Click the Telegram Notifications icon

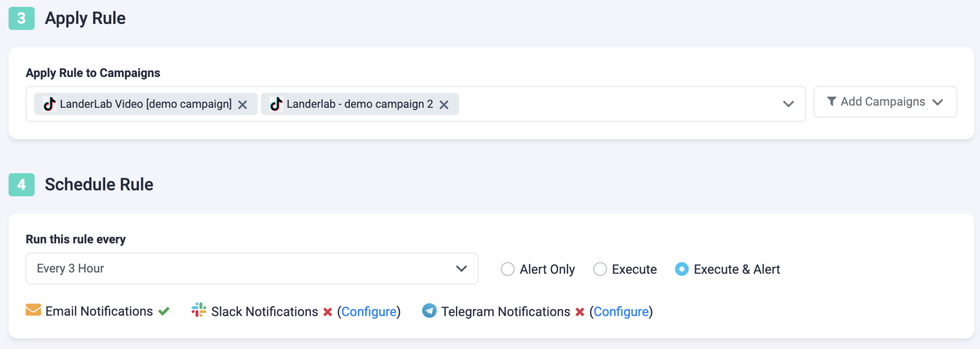[429, 311]
